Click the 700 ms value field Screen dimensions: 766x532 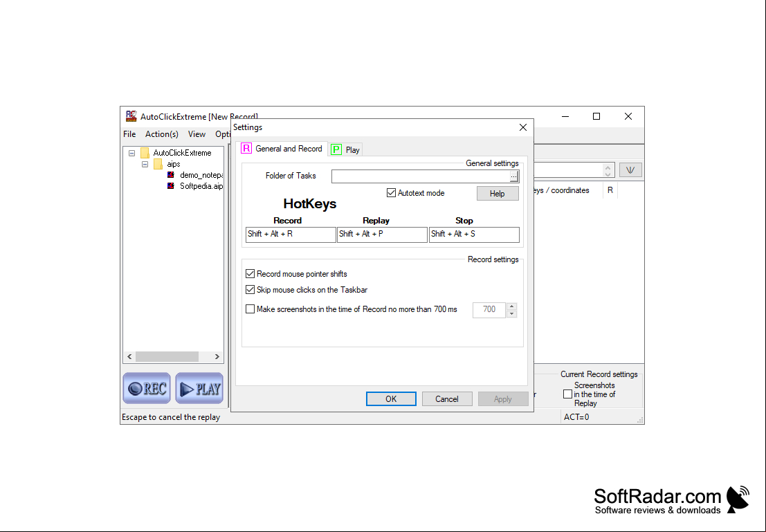coord(489,310)
